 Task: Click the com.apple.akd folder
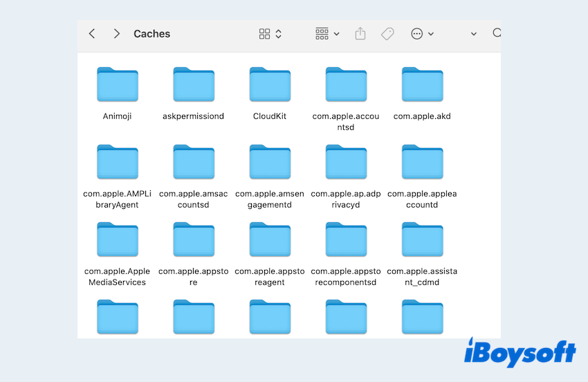(x=422, y=84)
